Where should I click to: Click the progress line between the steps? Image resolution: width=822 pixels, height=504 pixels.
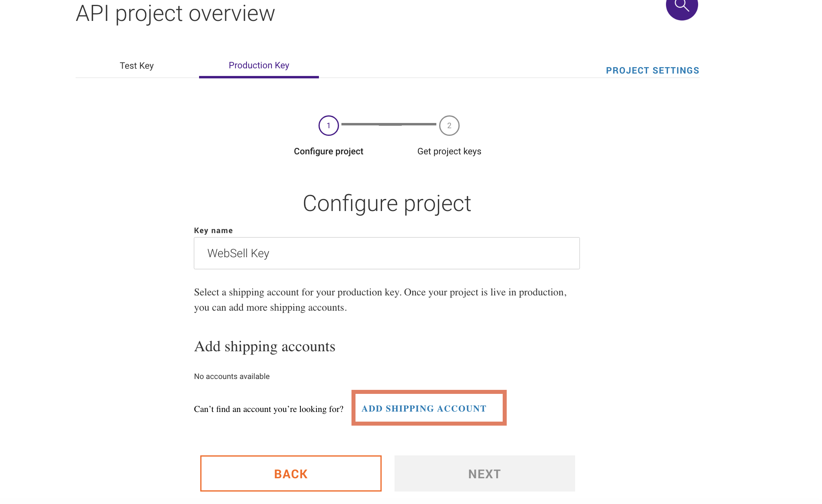pos(389,125)
